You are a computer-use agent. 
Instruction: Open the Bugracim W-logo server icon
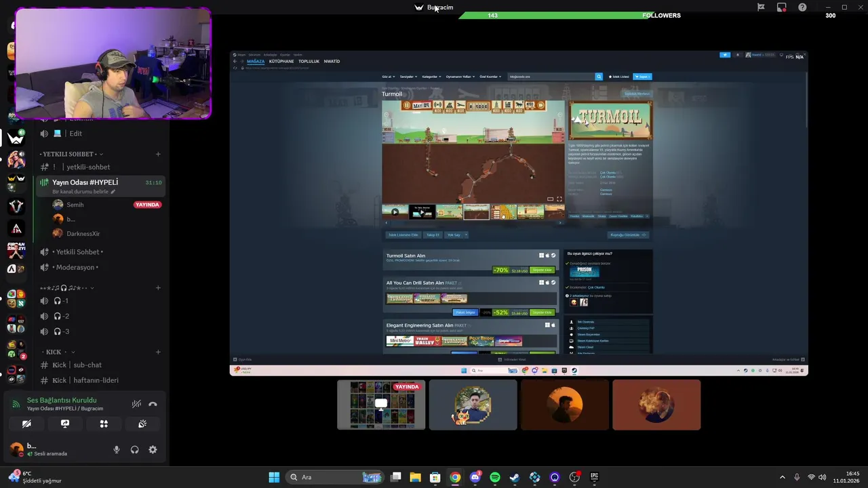coord(16,138)
